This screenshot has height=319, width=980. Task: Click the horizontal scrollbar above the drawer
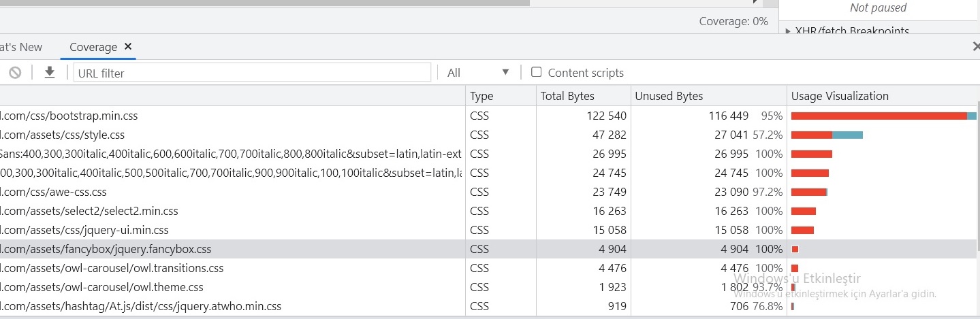pyautogui.click(x=264, y=3)
